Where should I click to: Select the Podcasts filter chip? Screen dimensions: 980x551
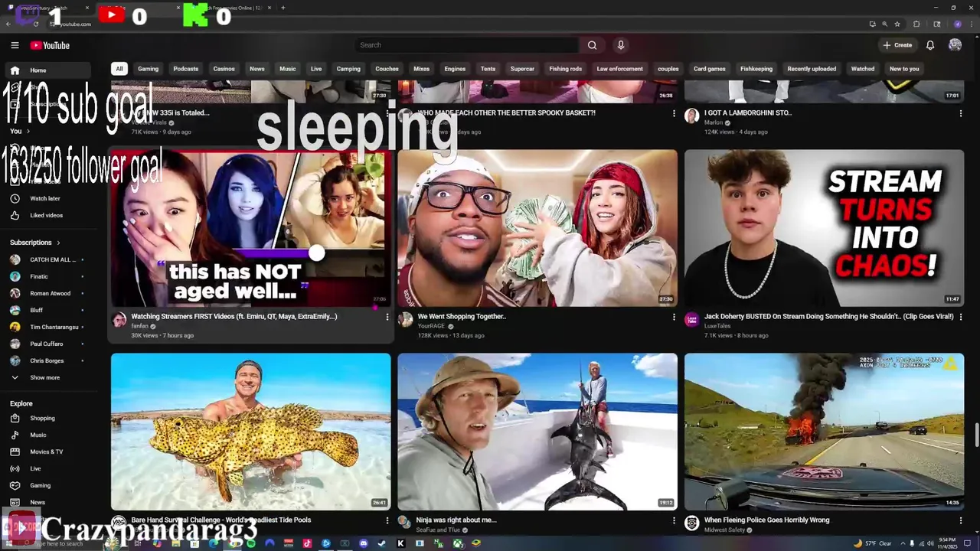(x=185, y=69)
